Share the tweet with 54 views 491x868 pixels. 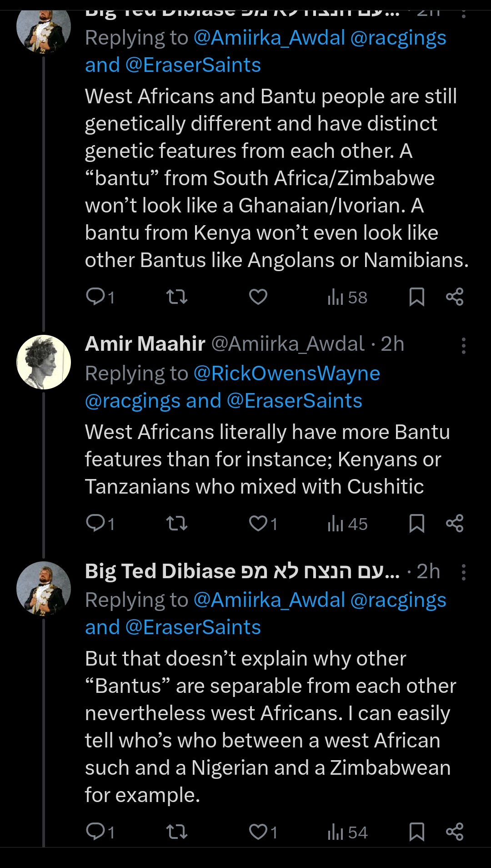pos(455,832)
